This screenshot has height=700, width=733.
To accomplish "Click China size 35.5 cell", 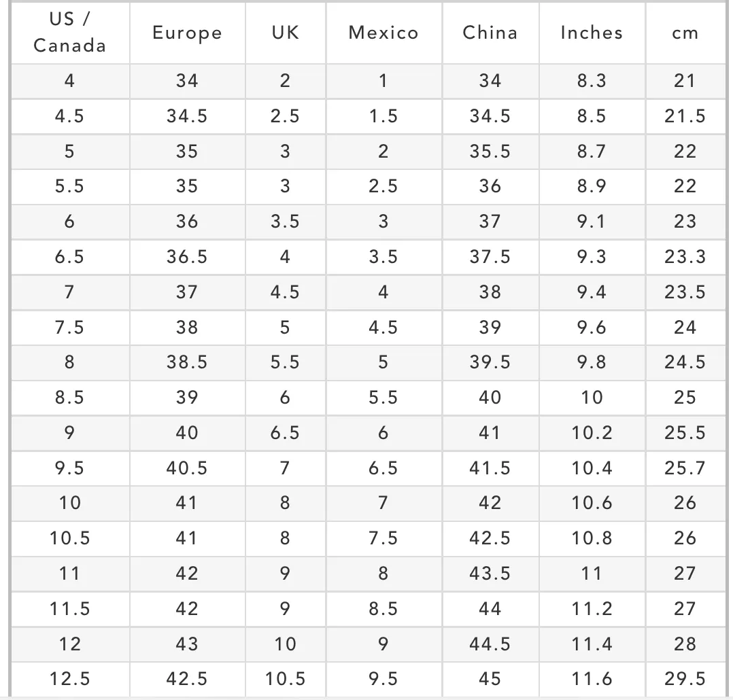I will pyautogui.click(x=490, y=152).
